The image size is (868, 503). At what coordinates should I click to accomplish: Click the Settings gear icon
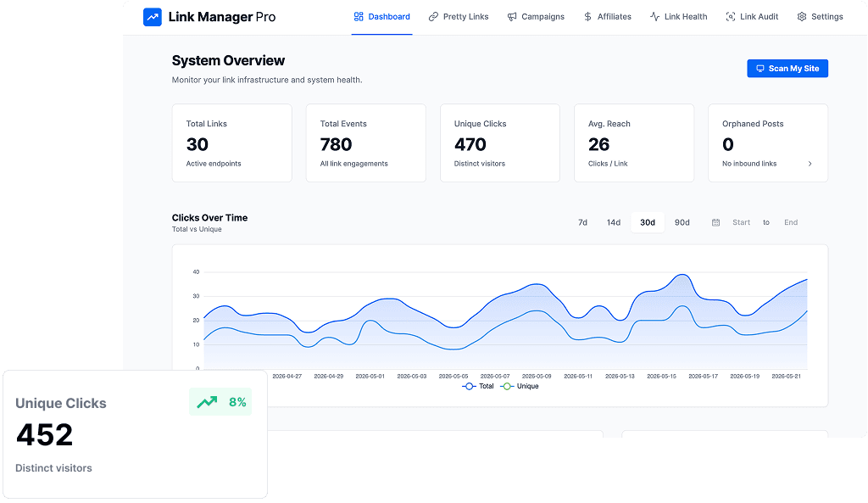(802, 17)
